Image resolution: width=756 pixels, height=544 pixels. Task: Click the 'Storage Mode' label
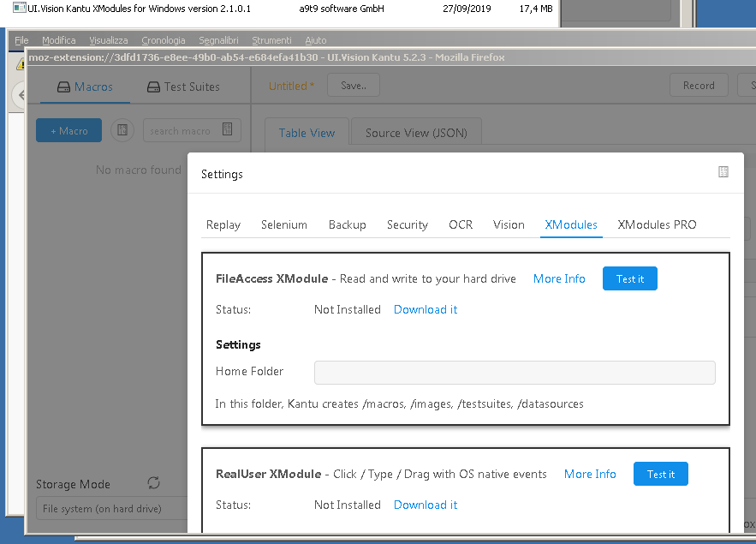pos(73,484)
